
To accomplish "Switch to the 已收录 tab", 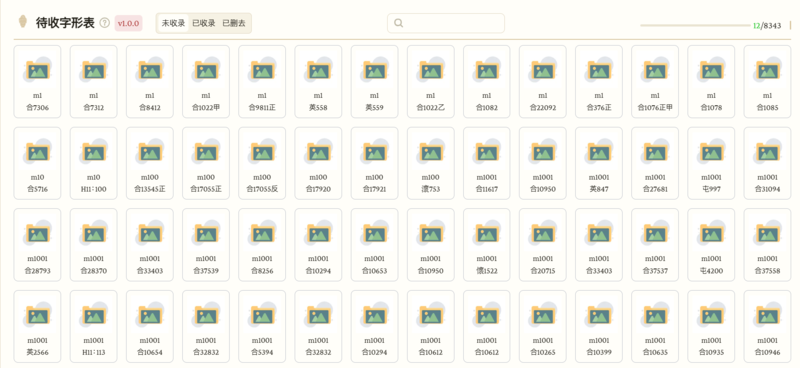I will pos(204,23).
